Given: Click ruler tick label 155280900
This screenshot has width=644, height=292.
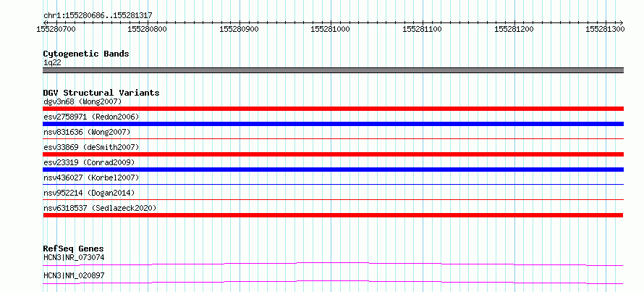Looking at the screenshot, I should [x=239, y=29].
